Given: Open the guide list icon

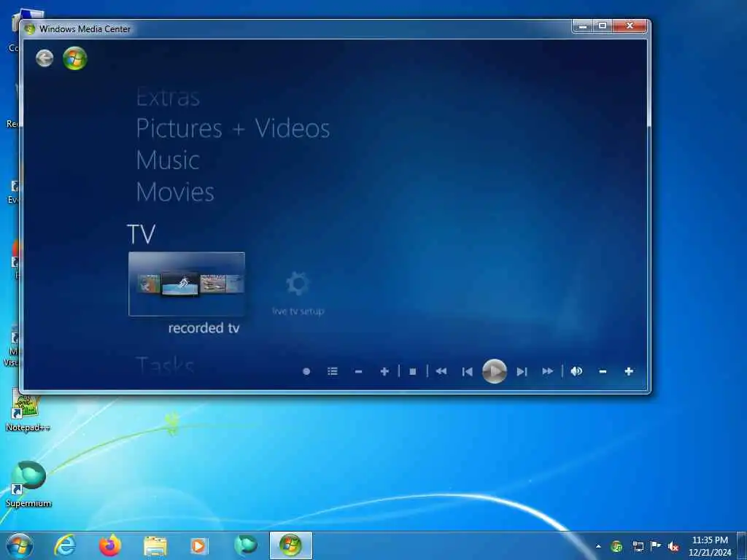Looking at the screenshot, I should 333,371.
